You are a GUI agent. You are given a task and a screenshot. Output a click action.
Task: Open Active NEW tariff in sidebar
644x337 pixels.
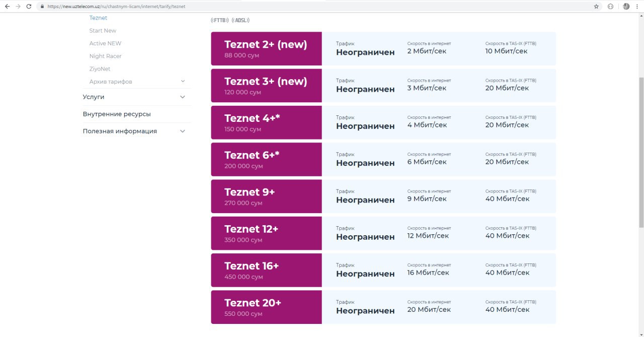(x=105, y=43)
